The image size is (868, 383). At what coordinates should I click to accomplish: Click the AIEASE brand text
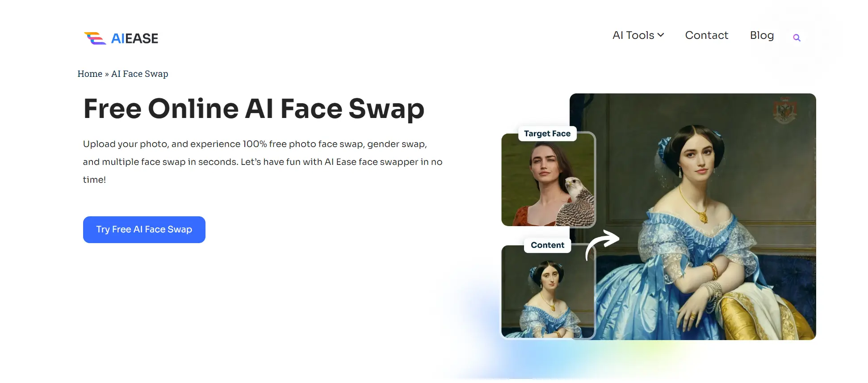[x=134, y=38]
